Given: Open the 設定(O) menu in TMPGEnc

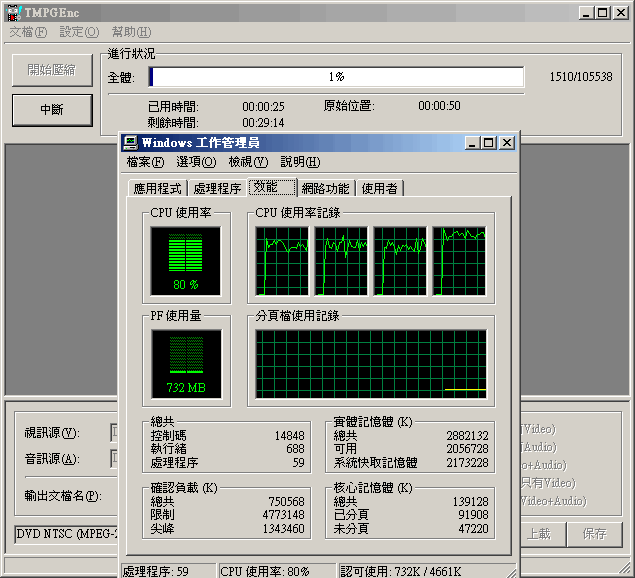Looking at the screenshot, I should tap(79, 32).
